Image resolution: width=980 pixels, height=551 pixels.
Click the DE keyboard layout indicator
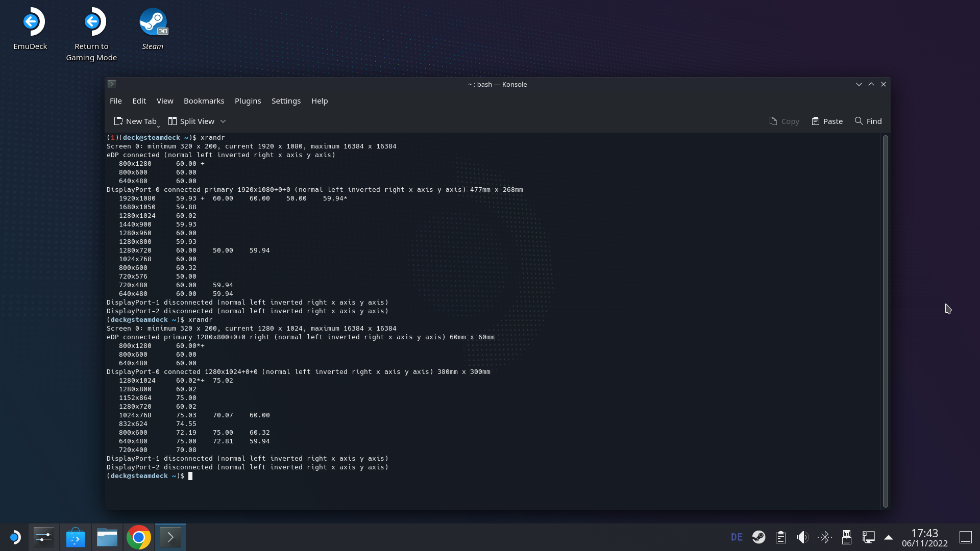point(737,537)
